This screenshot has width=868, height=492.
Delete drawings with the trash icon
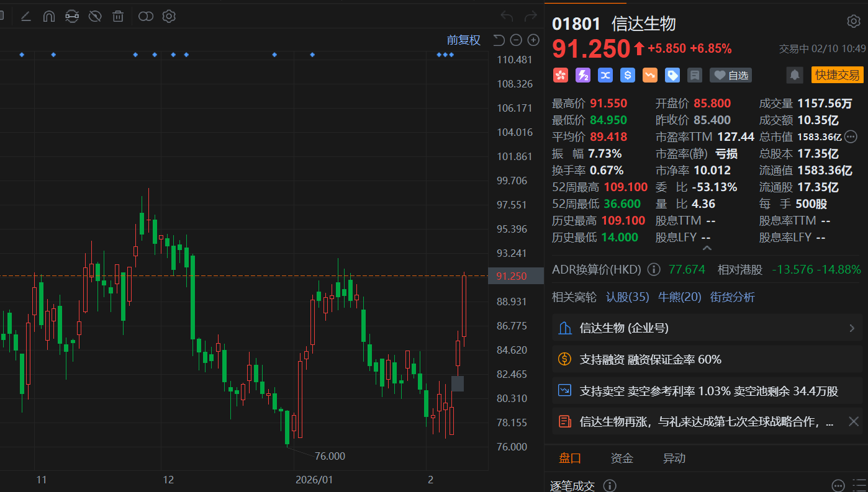click(x=118, y=16)
